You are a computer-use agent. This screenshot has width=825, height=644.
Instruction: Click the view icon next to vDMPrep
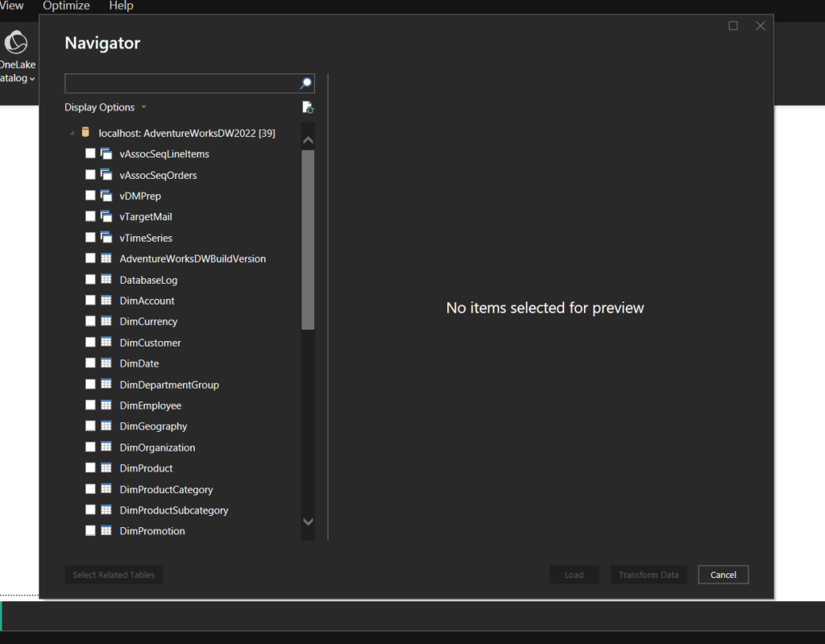pyautogui.click(x=106, y=195)
